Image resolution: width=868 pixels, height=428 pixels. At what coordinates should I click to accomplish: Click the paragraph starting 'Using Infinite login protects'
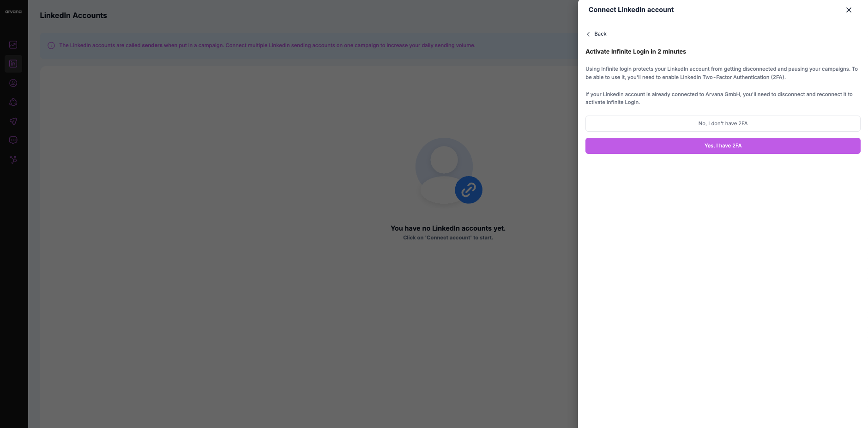(x=722, y=73)
